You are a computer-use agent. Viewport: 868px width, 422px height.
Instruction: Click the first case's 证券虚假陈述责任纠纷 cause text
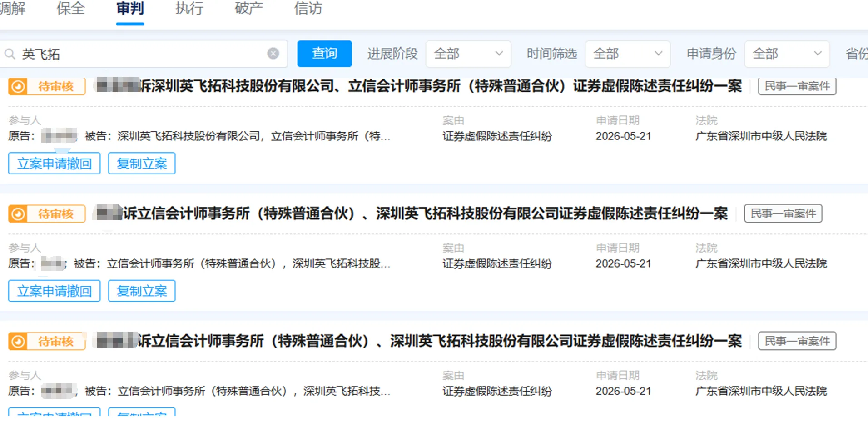[x=497, y=136]
